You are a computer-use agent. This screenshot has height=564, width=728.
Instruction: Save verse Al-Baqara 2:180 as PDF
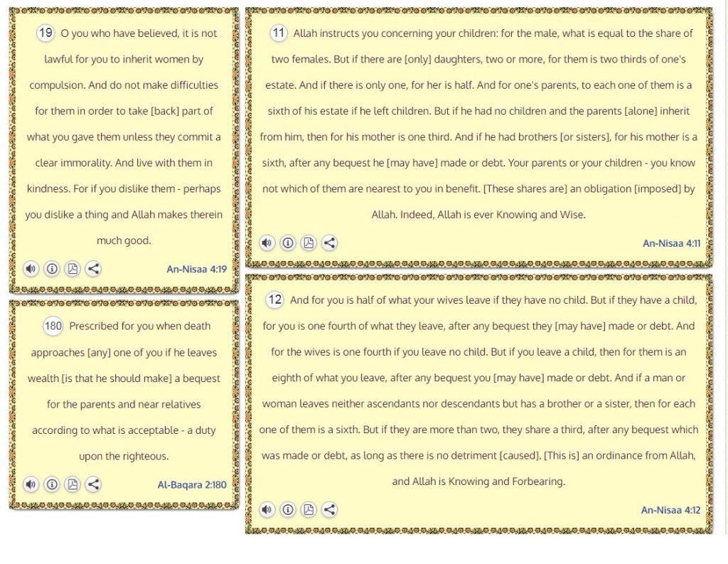(72, 484)
